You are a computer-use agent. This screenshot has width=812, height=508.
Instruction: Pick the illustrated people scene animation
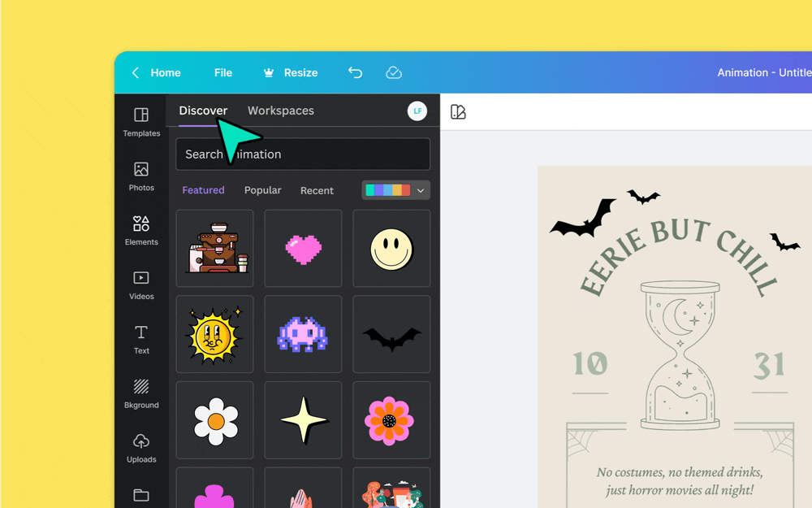[x=391, y=488]
